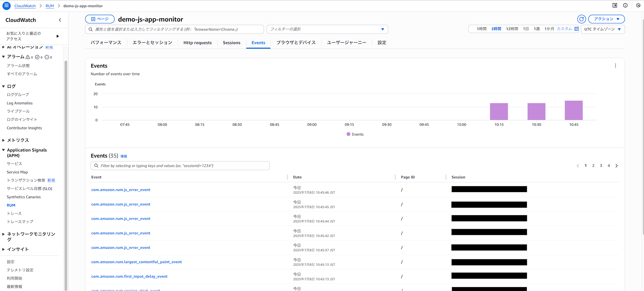
Task: Expand the ネットワークモニタリング section
Action: [x=3, y=234]
